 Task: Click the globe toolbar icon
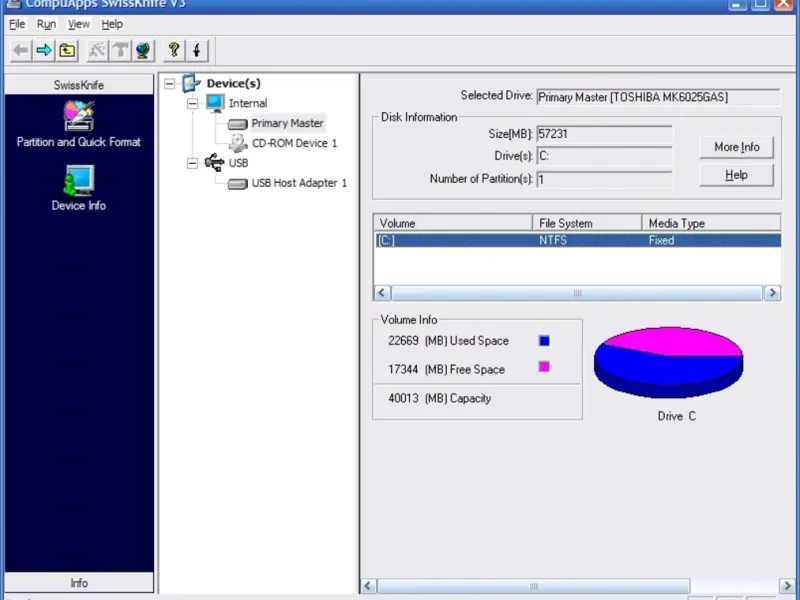click(143, 51)
